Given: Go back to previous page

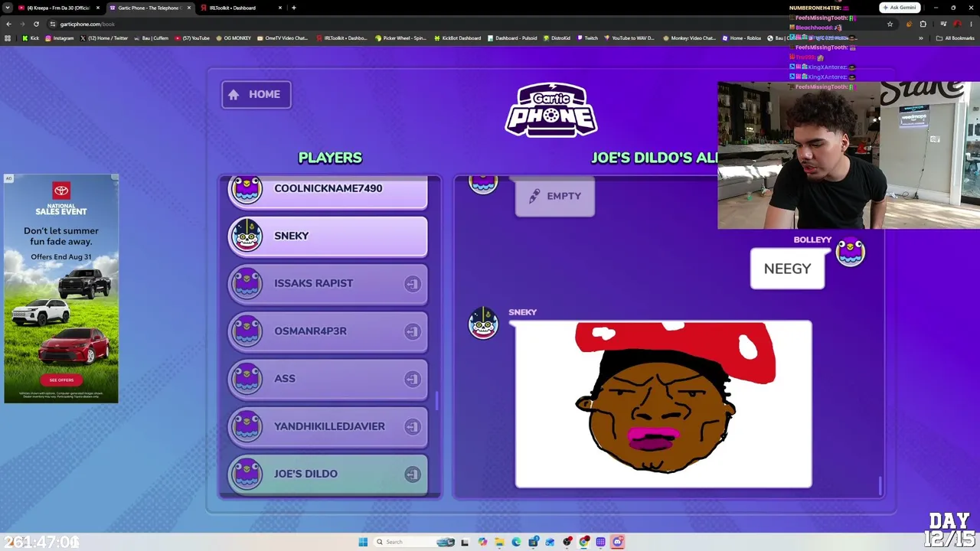Looking at the screenshot, I should [8, 24].
